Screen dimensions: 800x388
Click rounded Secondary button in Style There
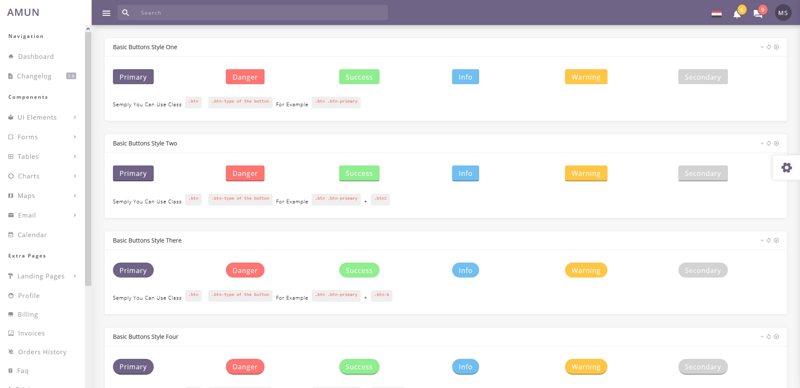703,270
